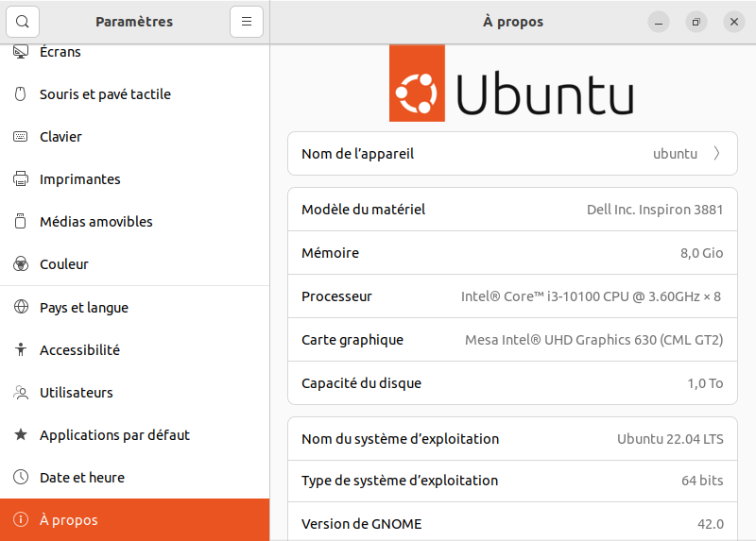
Task: Click the mouse icon beside Souris et pavé tactile
Action: click(x=21, y=94)
